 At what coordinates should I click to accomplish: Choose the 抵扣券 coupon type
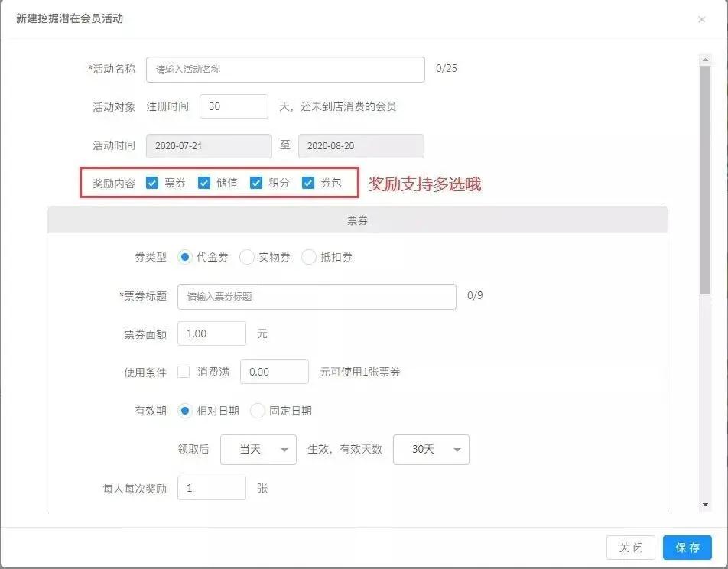(309, 257)
